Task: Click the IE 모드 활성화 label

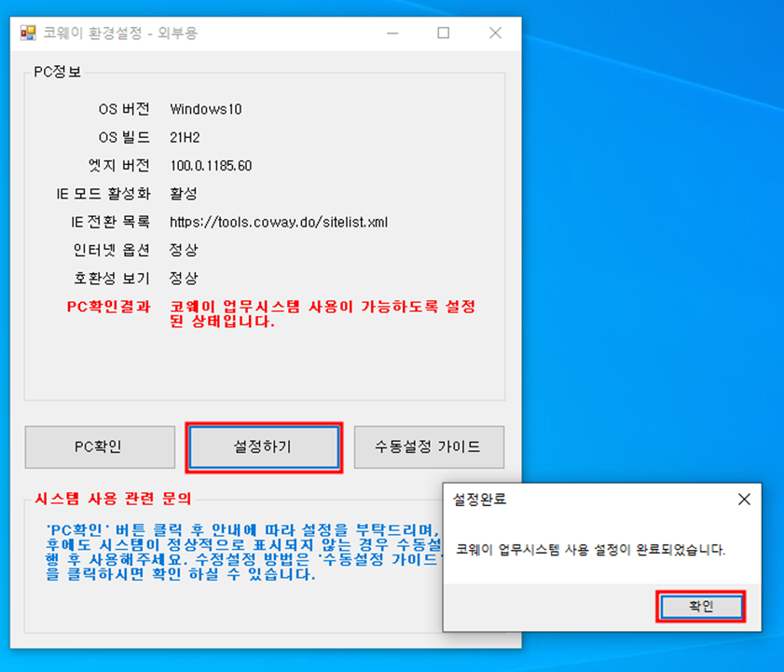Action: (103, 194)
